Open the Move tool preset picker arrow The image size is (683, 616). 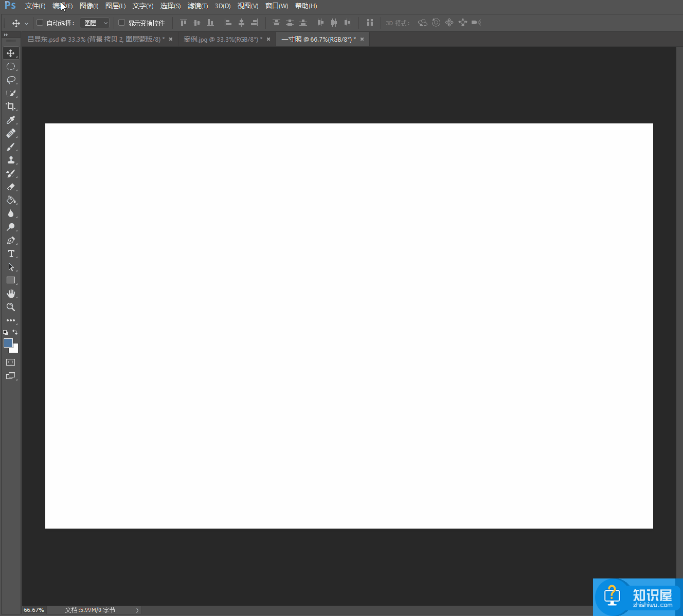pyautogui.click(x=26, y=24)
